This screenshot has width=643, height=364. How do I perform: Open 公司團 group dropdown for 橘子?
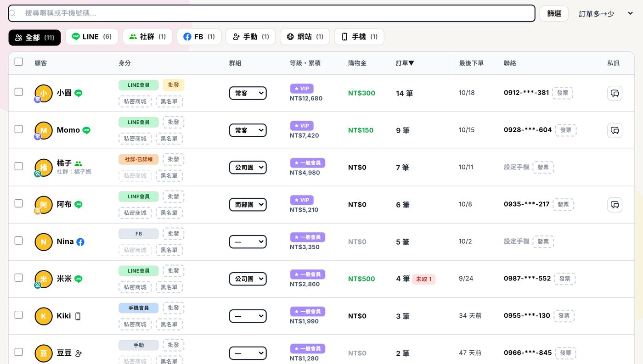pos(248,168)
